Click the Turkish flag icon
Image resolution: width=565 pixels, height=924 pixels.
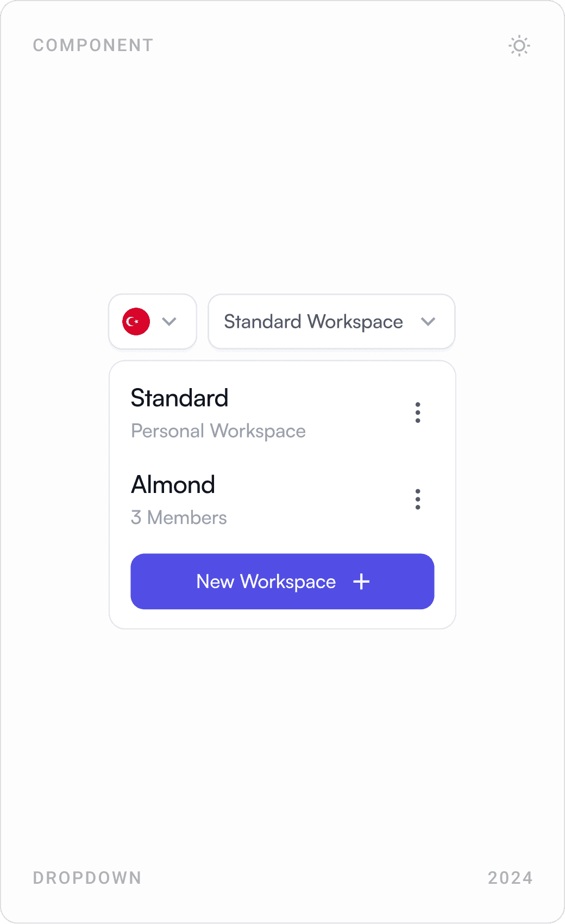136,322
